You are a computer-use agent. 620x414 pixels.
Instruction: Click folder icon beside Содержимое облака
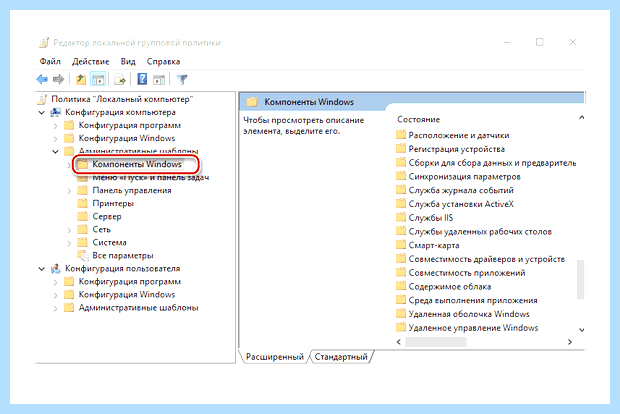[x=401, y=286]
